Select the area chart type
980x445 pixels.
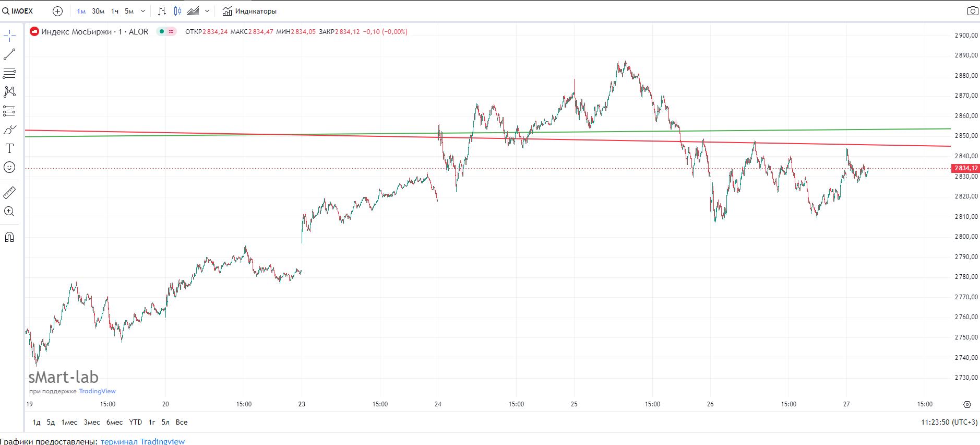coord(193,11)
